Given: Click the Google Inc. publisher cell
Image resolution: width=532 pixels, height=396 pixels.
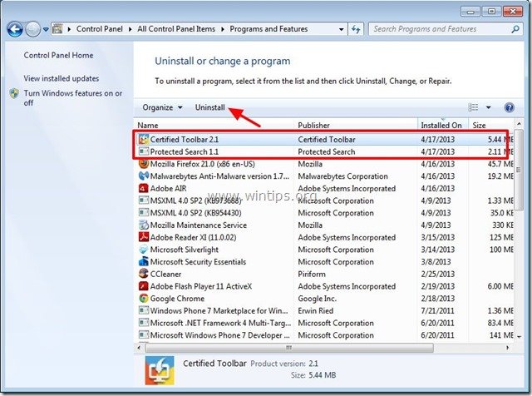Looking at the screenshot, I should pyautogui.click(x=318, y=299).
